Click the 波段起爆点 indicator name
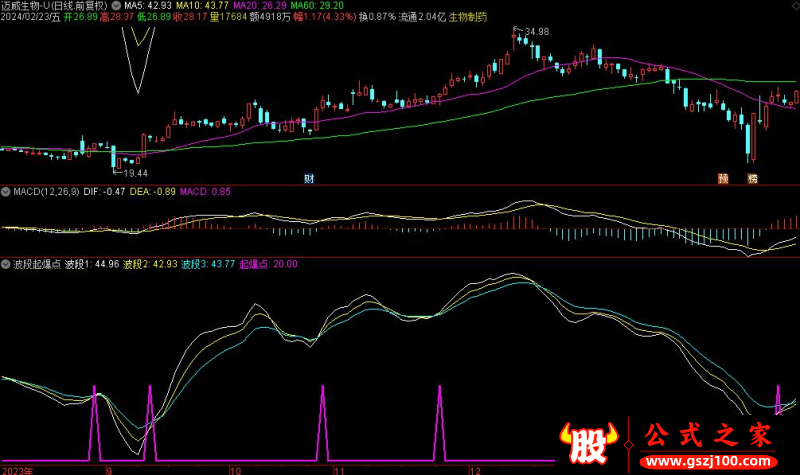This screenshot has height=475, width=800. pos(37,264)
